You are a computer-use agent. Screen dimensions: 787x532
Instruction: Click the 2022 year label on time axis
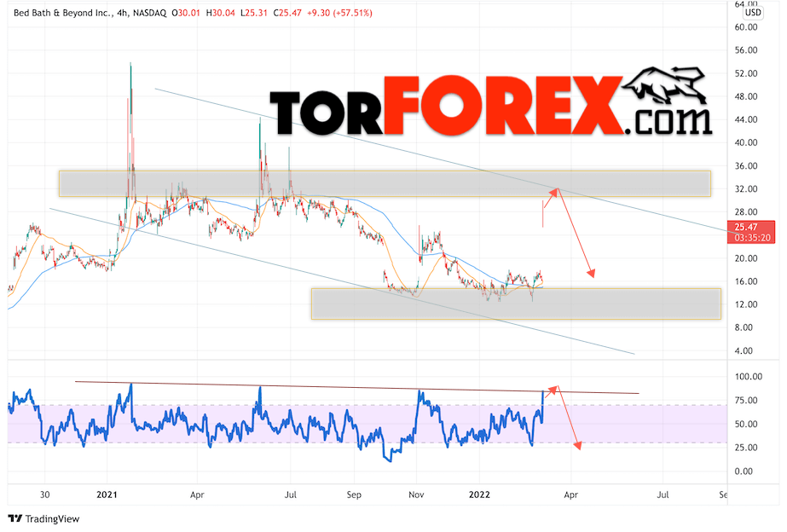[479, 494]
